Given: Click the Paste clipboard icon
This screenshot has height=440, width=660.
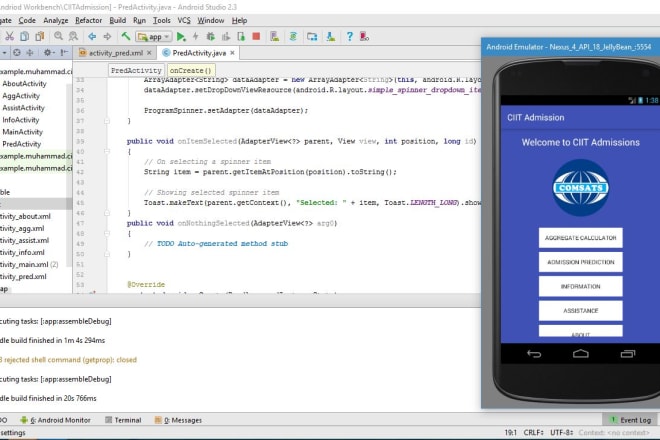Looking at the screenshot, I should click(40, 37).
